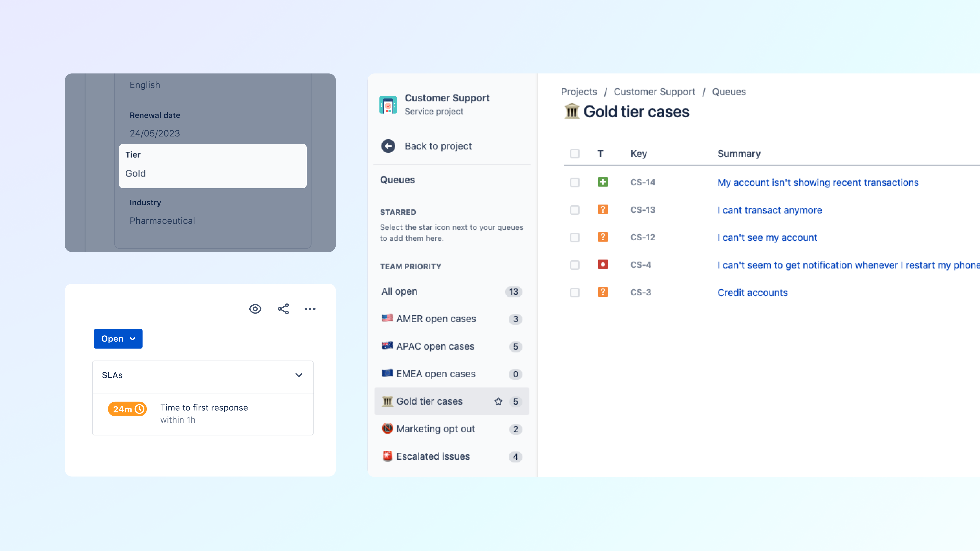The width and height of the screenshot is (980, 551).
Task: Click the share icon on the issue card
Action: 283,309
